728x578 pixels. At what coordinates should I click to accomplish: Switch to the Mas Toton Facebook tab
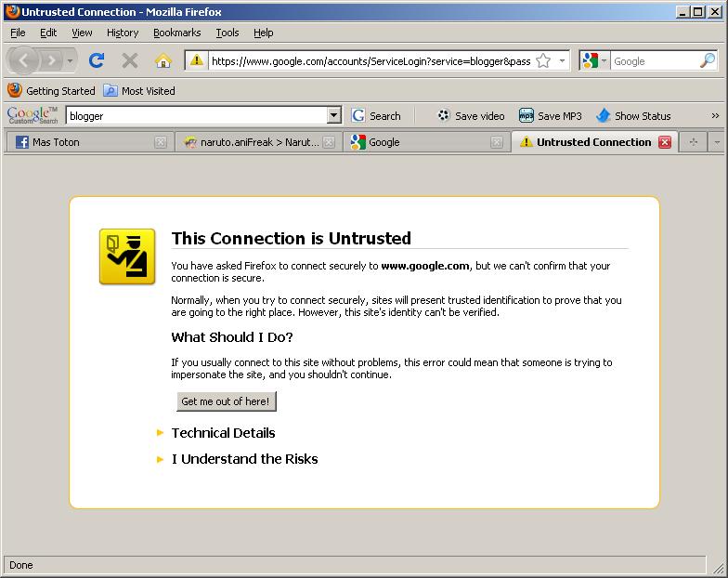(x=90, y=142)
